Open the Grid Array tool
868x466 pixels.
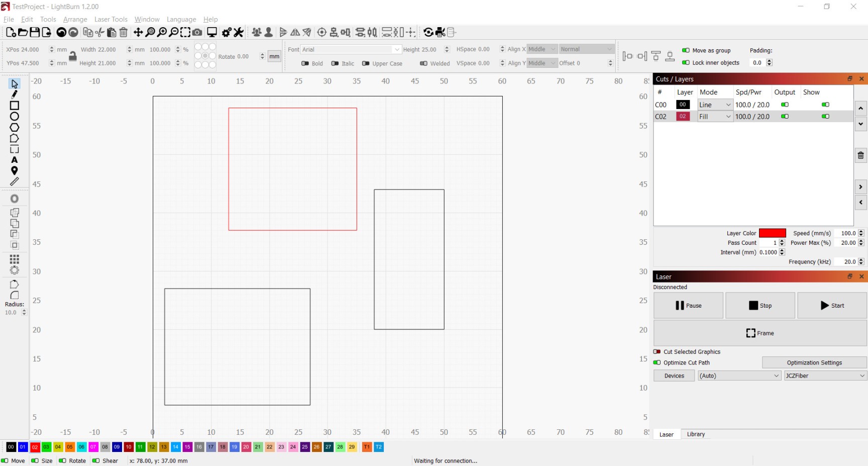coord(15,259)
